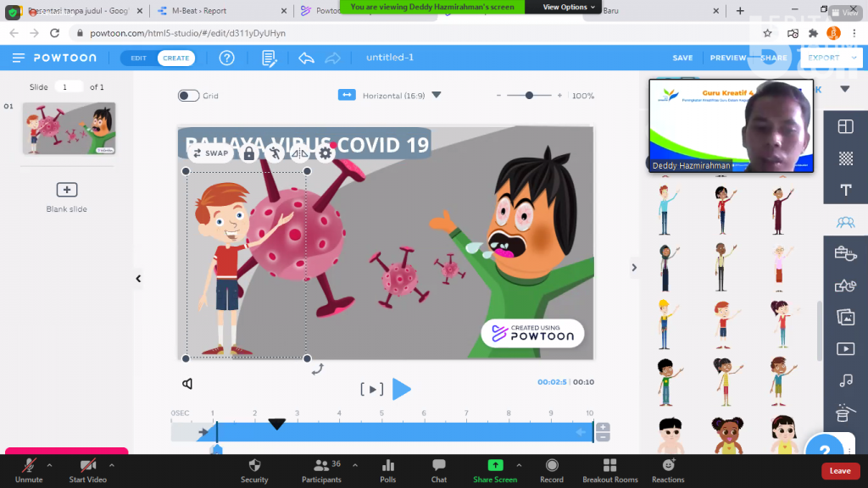Change the character pose icon
This screenshot has height=488, width=868.
275,153
